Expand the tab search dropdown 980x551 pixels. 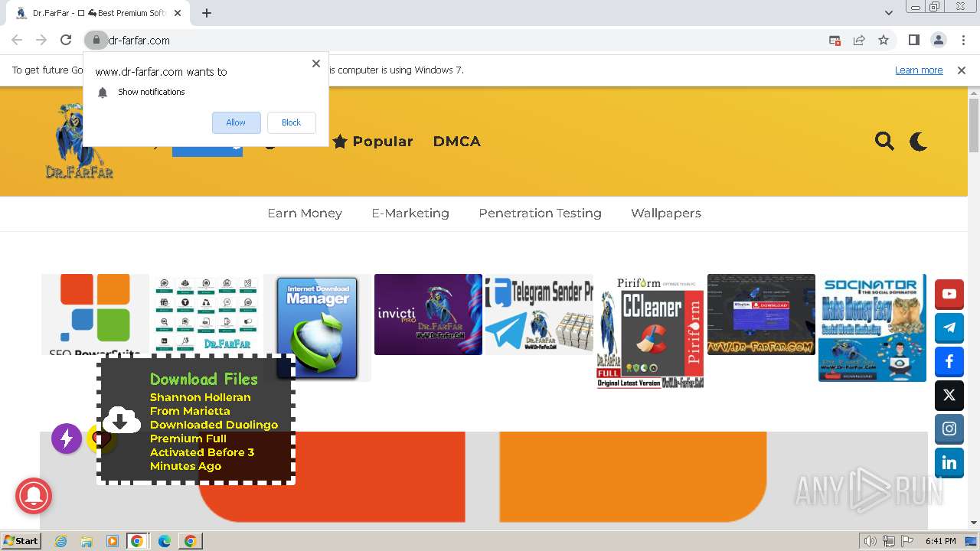coord(888,13)
